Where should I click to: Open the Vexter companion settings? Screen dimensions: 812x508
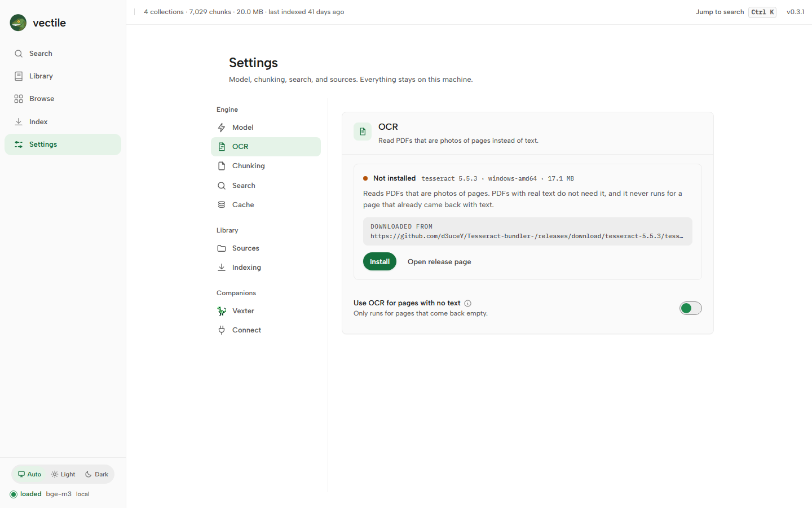pos(266,311)
